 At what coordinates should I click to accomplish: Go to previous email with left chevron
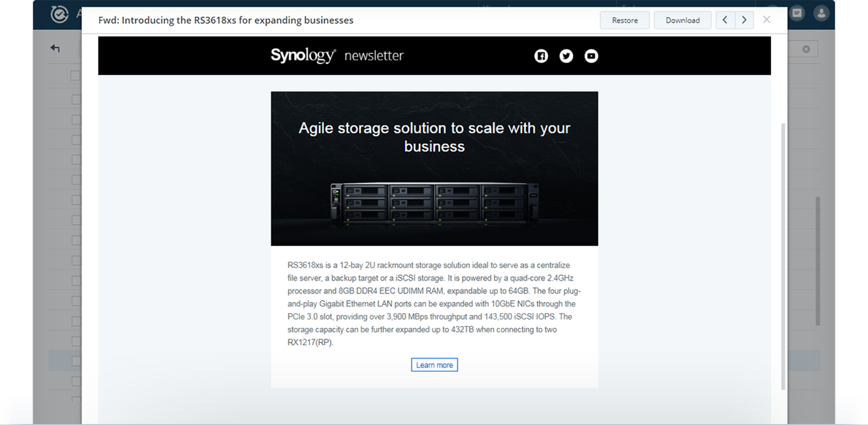pos(725,20)
